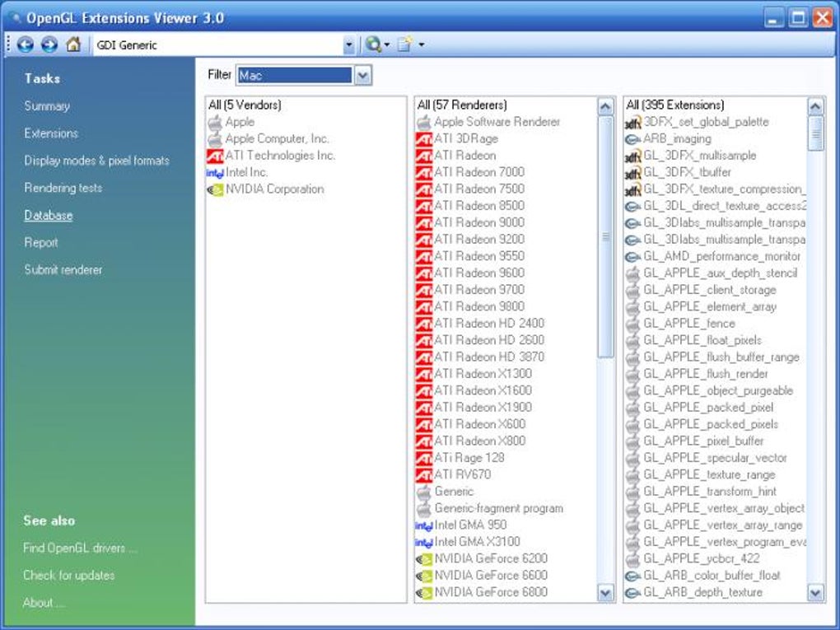The height and width of the screenshot is (630, 840).
Task: Select Generic-fragment program renderer
Action: [499, 508]
